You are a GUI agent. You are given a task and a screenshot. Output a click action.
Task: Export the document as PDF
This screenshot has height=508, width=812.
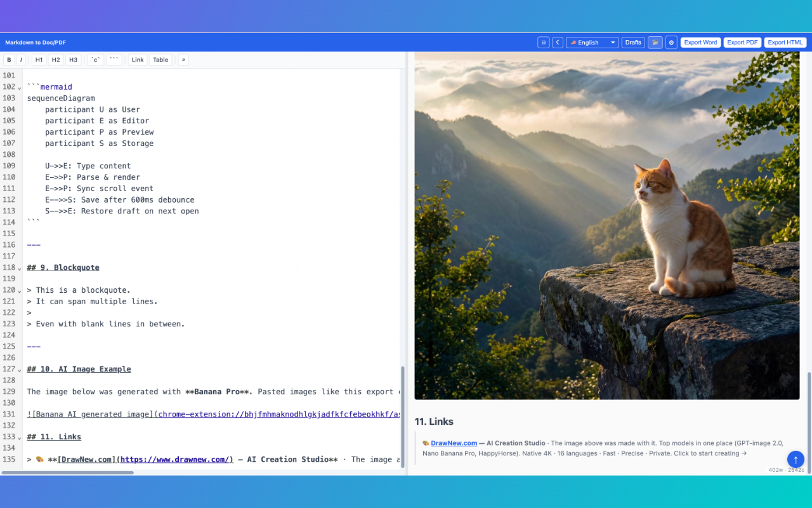coord(742,43)
